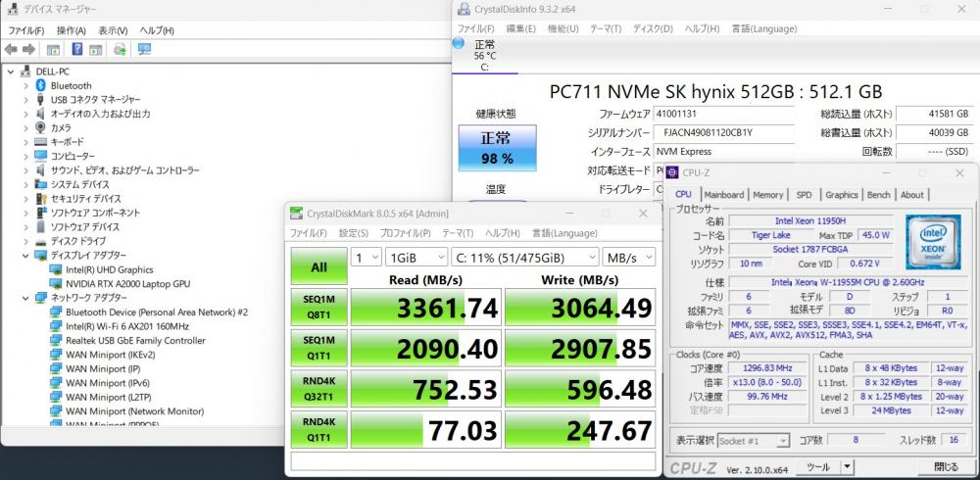
Task: Click the Intel(R) Wi-Fi 6 AX201 adapter icon
Action: 56,326
